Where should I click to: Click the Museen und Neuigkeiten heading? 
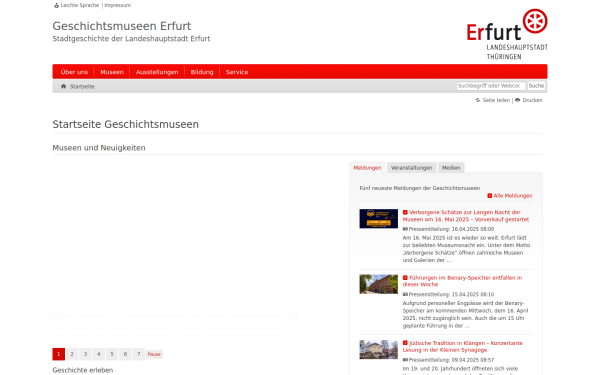(x=99, y=148)
